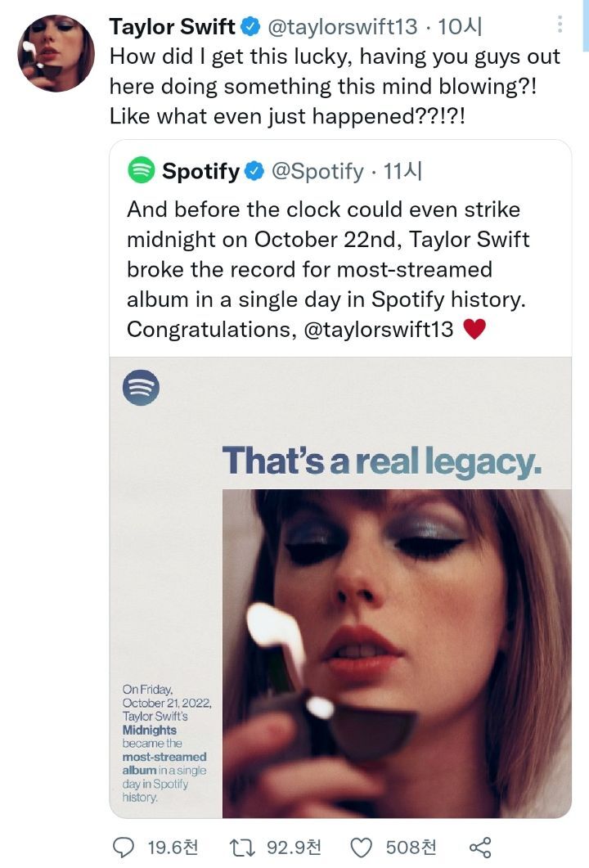Tap the share icon below the tweet
Screen dimensions: 589x868
pyautogui.click(x=480, y=847)
